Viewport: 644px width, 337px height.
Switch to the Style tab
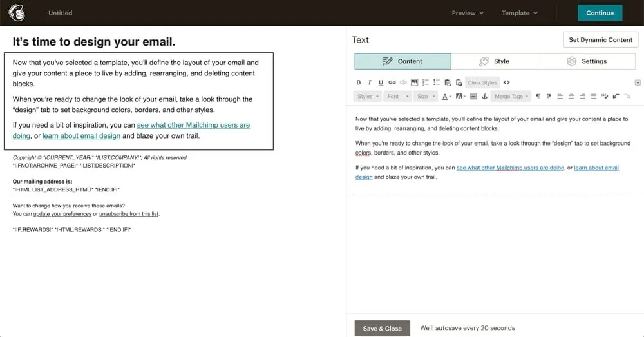click(494, 61)
